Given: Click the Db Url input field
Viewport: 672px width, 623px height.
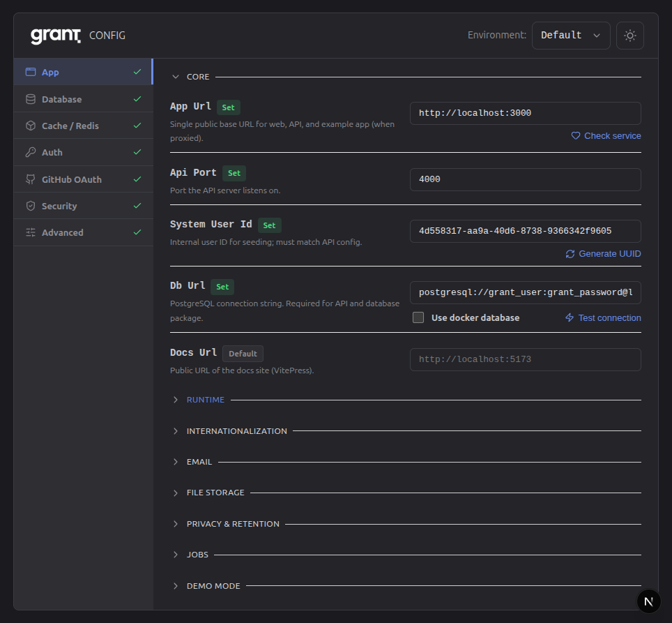Looking at the screenshot, I should [526, 292].
